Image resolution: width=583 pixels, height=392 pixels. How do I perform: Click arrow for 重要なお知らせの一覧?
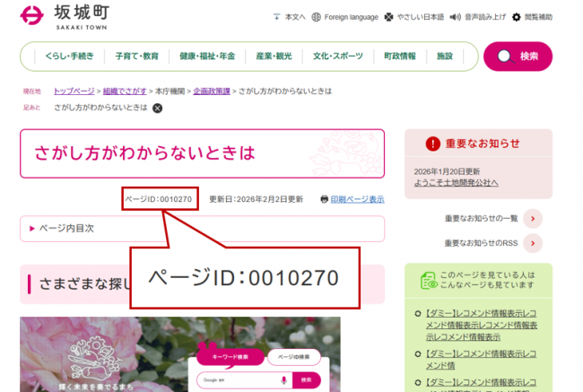pyautogui.click(x=533, y=219)
